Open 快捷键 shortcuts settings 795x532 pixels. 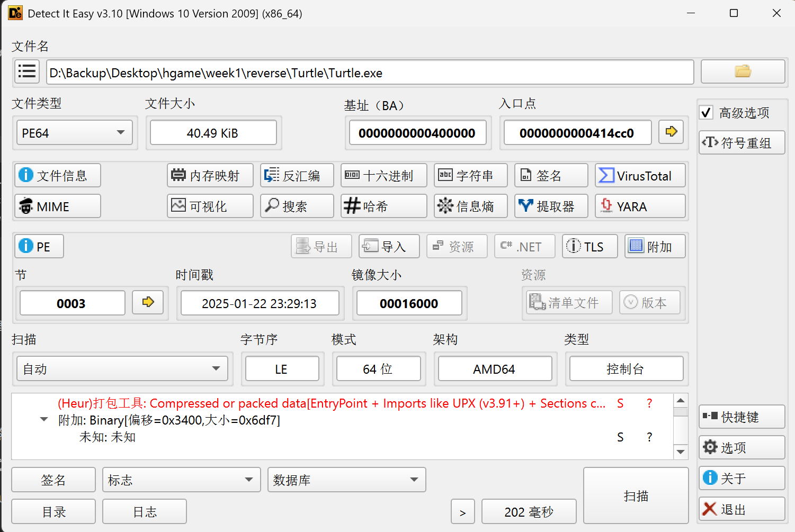pyautogui.click(x=742, y=417)
